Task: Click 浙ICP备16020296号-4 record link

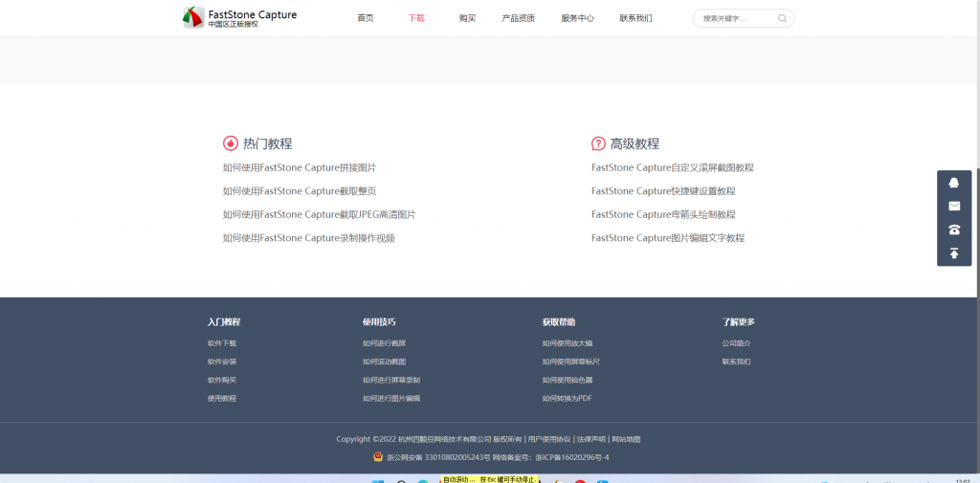Action: click(572, 457)
